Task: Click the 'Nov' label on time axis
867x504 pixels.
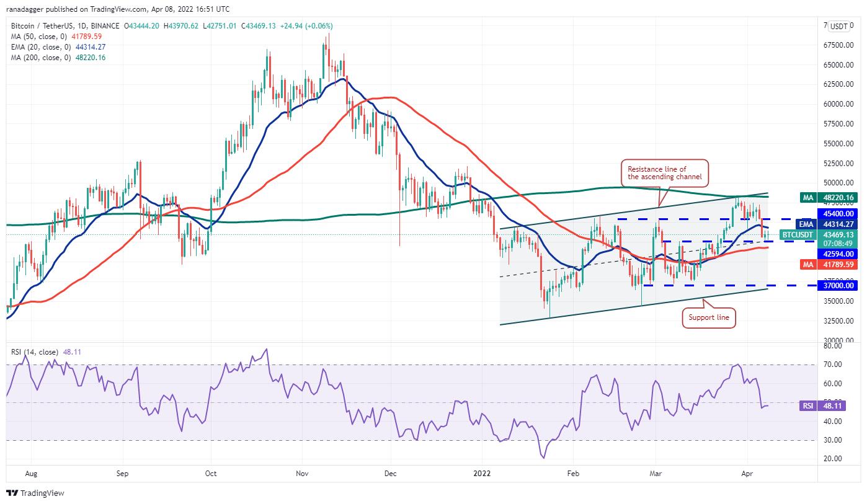Action: 303,473
